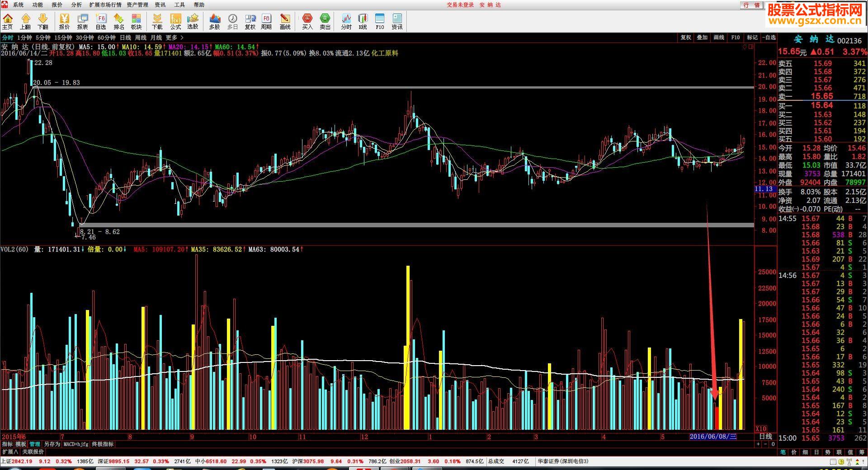Screen dimensions: 868x470
Task: Expand the 更多 periods list
Action: click(x=175, y=38)
